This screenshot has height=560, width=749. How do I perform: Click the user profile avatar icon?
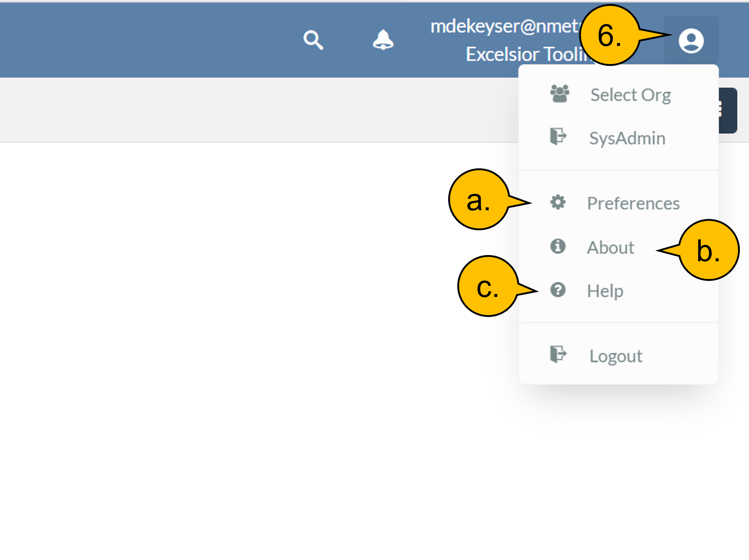691,40
